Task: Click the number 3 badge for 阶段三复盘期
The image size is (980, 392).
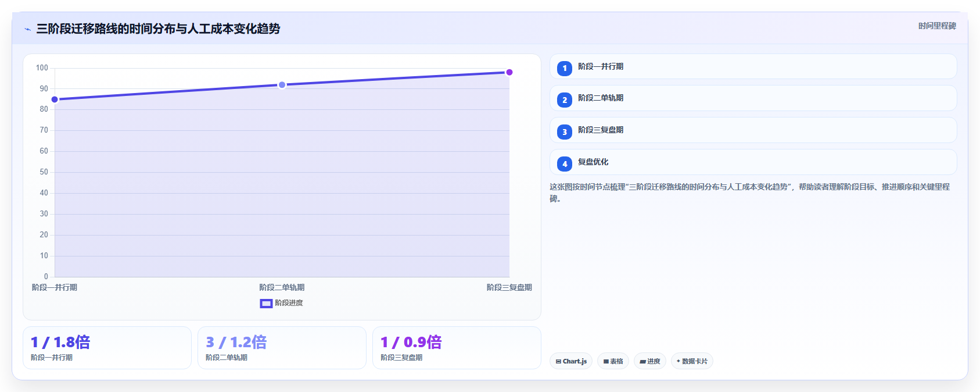Action: click(564, 132)
